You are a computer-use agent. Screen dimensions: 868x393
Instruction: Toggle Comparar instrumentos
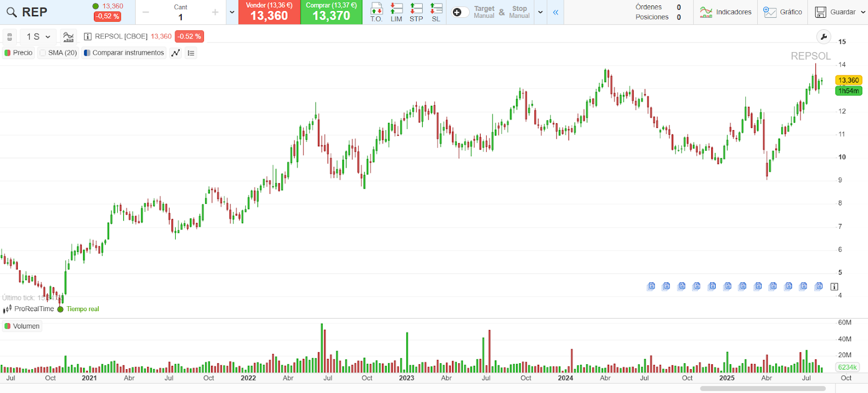click(124, 53)
